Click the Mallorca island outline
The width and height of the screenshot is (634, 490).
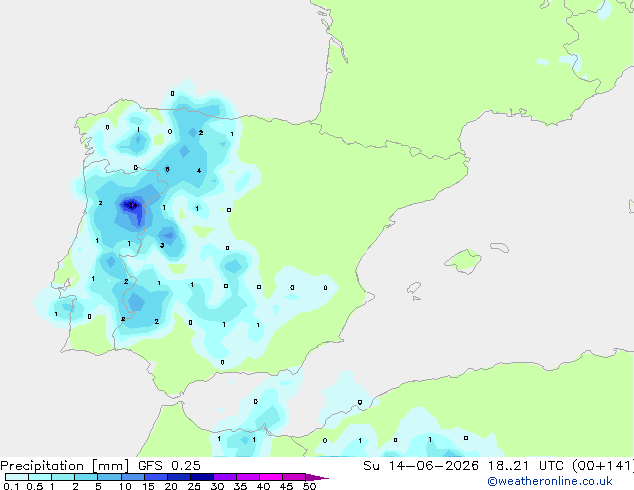pyautogui.click(x=463, y=261)
